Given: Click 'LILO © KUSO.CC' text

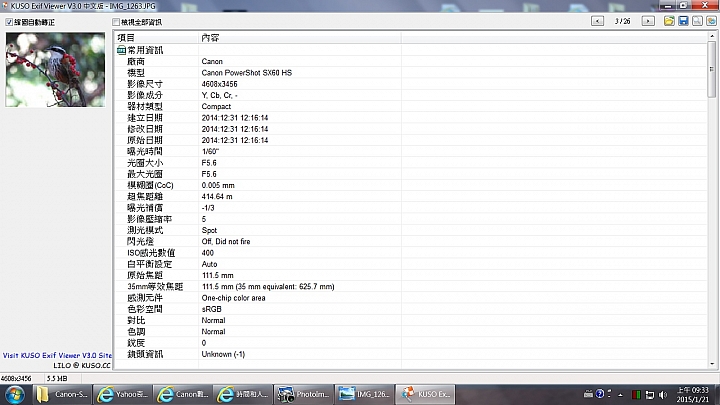Looking at the screenshot, I should 82,366.
